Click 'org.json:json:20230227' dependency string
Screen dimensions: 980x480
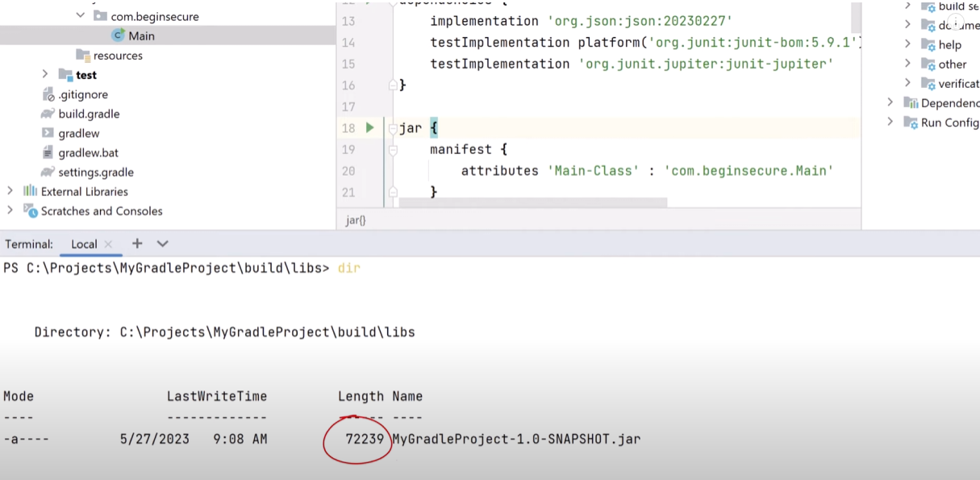pos(640,21)
